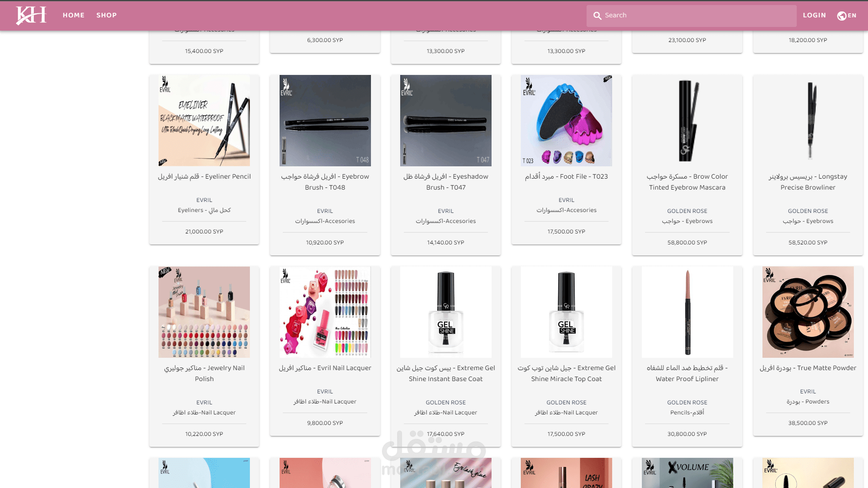The image size is (868, 488).
Task: Click the 38,500.00 SYP price
Action: coord(808,423)
